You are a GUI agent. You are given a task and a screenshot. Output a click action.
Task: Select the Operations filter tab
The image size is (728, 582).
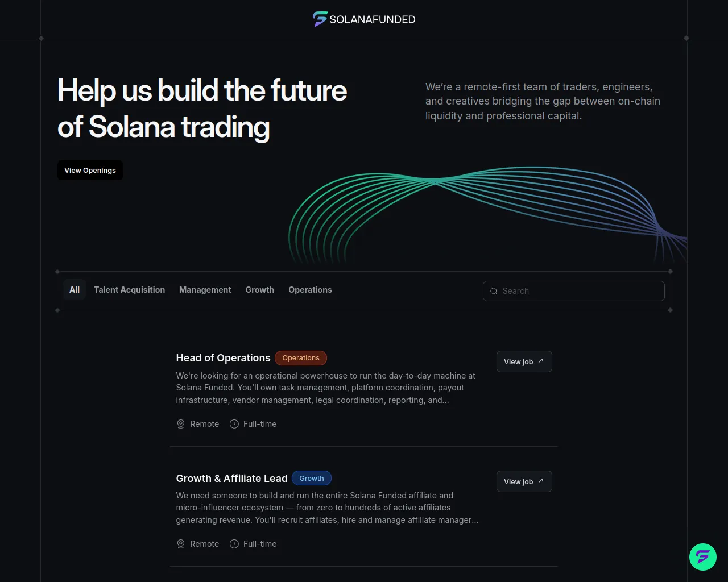310,290
